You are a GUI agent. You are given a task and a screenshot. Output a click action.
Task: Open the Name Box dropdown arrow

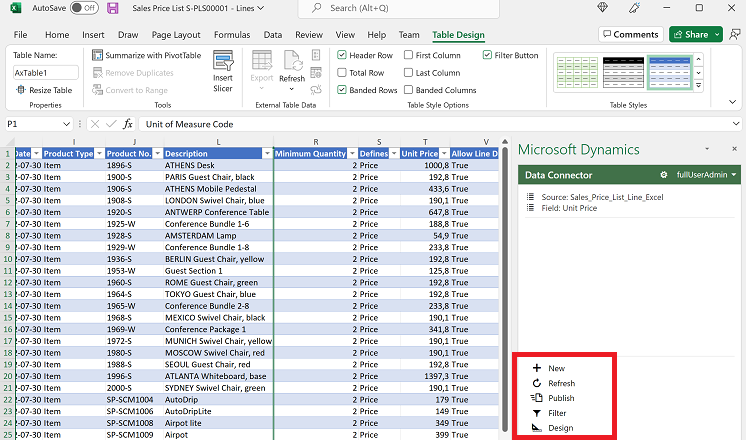[66, 124]
